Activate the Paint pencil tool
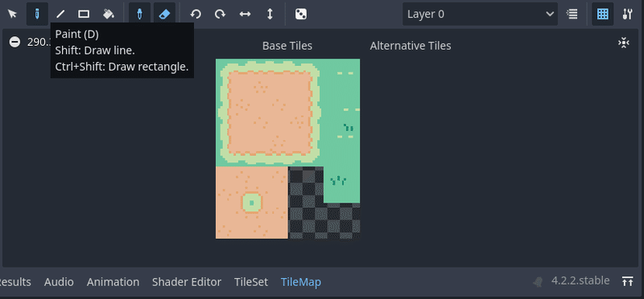Screen dimensions: 644x299 tap(37, 14)
